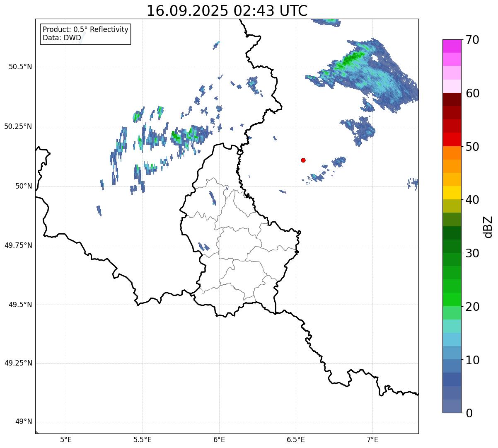Click the 49.5°N latitude label
The image size is (498, 448).
(x=20, y=305)
